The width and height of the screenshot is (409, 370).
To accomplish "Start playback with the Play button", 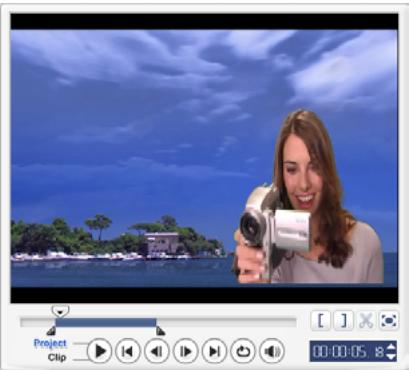I will coord(100,351).
